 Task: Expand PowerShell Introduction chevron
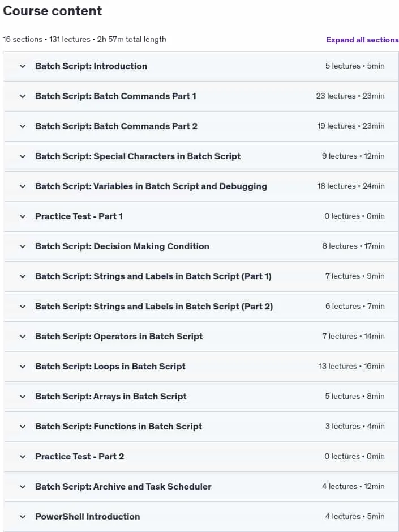(23, 517)
